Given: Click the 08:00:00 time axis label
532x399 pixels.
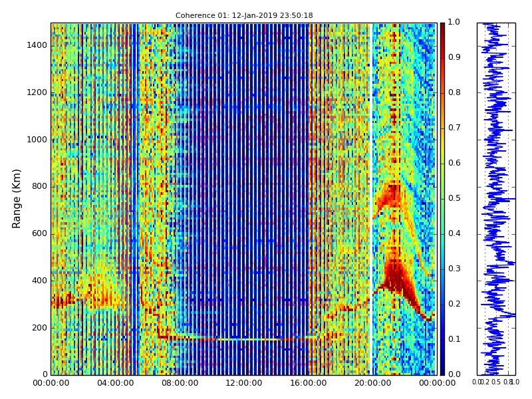Looking at the screenshot, I should pos(180,384).
